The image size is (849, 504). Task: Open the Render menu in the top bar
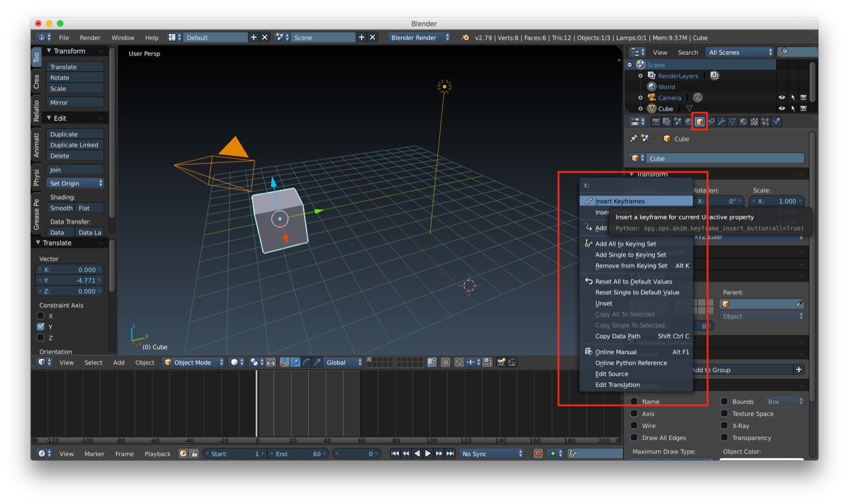point(89,37)
